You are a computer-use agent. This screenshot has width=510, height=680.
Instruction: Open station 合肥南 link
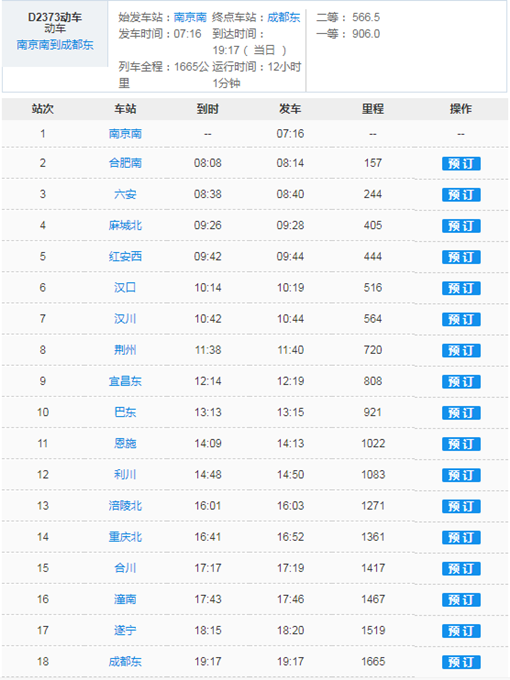pos(125,163)
